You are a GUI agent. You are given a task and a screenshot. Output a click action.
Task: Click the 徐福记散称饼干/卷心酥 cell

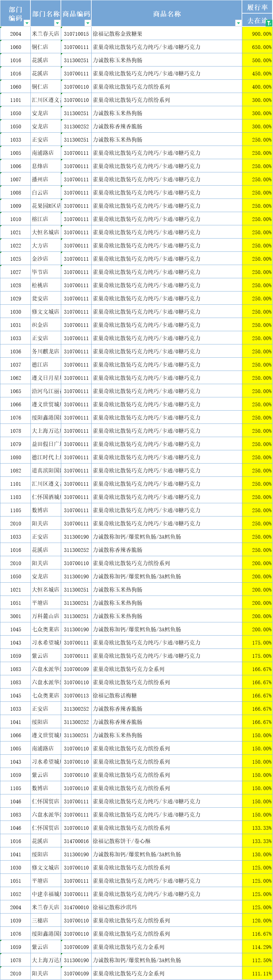[x=122, y=841]
